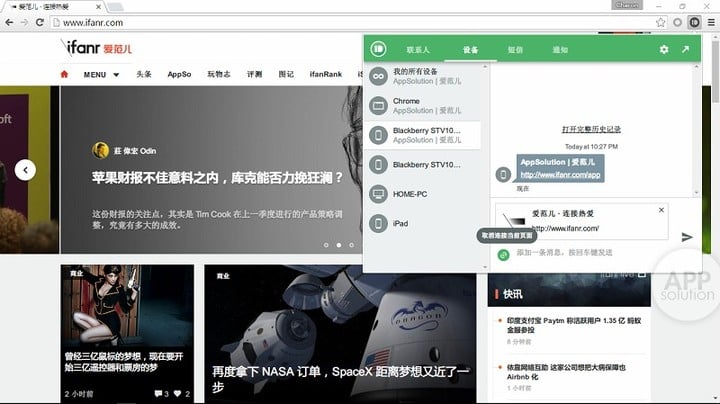Select the 爱范儿 browser tab
The height and width of the screenshot is (404, 720).
pos(55,6)
